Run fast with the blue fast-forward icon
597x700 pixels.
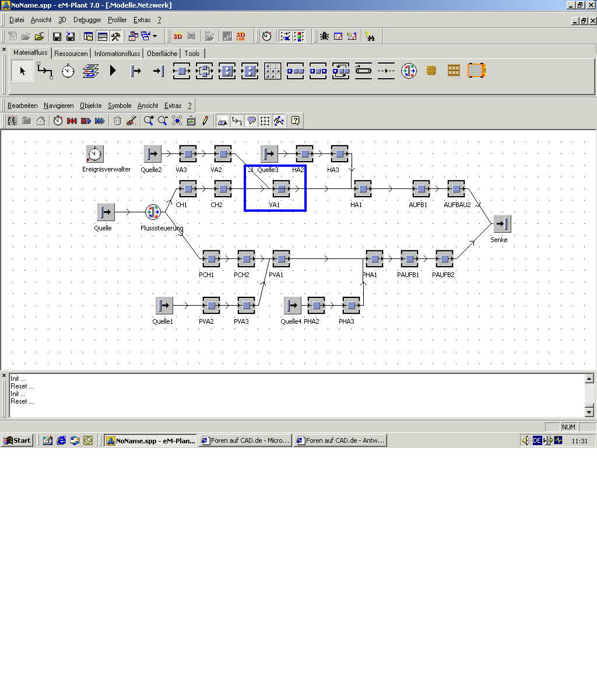100,121
